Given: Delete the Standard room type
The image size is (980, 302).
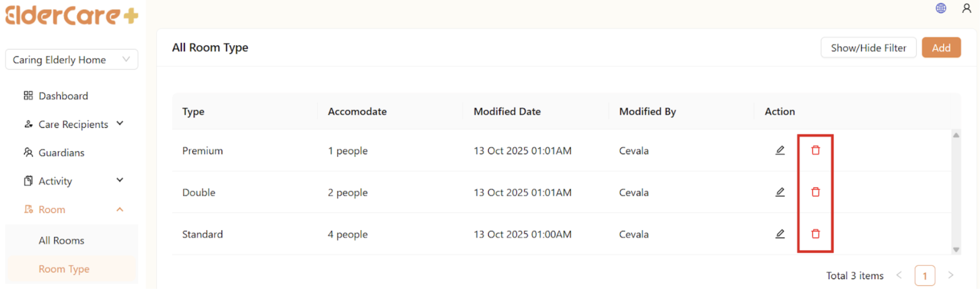Looking at the screenshot, I should coord(815,234).
